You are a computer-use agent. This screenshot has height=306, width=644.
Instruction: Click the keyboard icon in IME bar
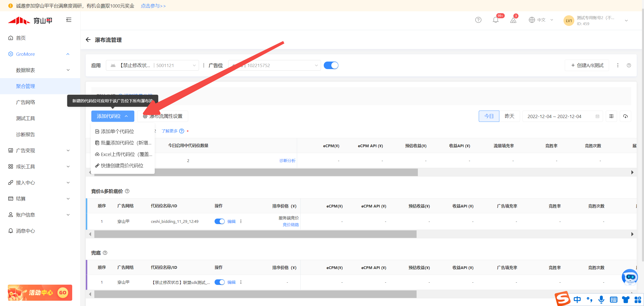(614, 299)
